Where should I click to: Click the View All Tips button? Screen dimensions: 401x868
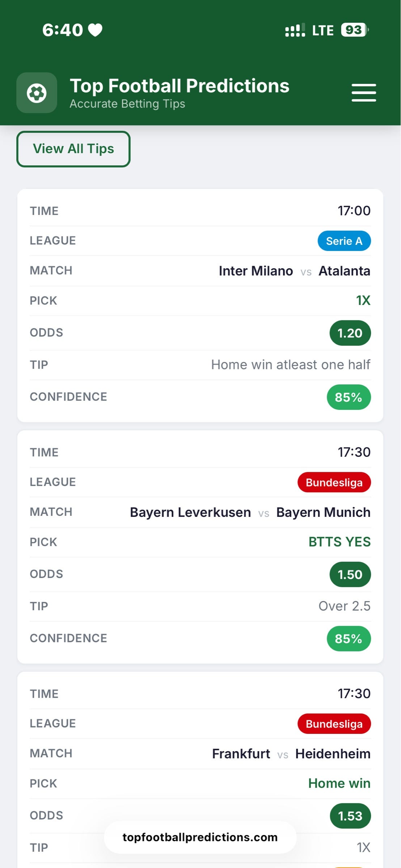click(73, 148)
